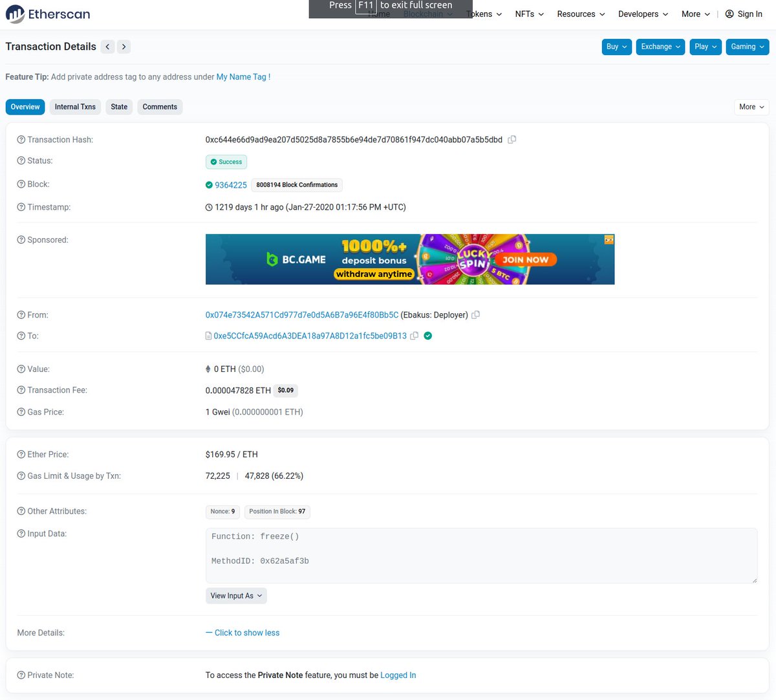The width and height of the screenshot is (776, 700).
Task: Copy the transaction hash
Action: pyautogui.click(x=512, y=140)
